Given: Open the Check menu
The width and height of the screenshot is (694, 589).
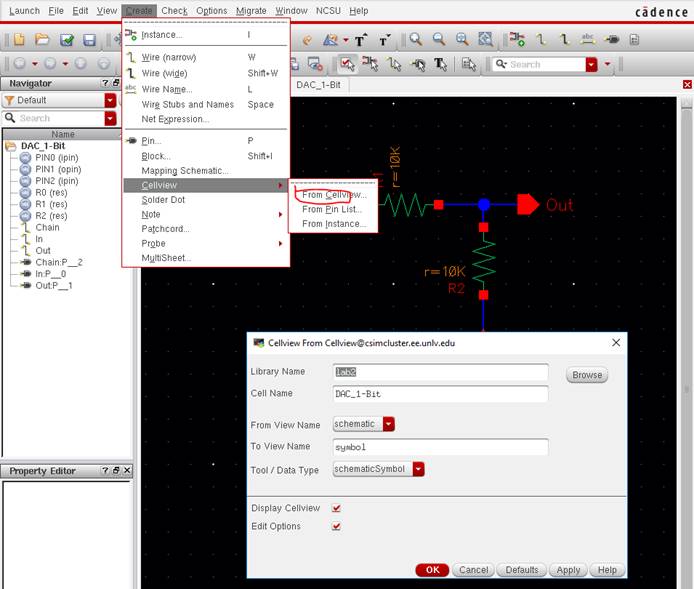Looking at the screenshot, I should point(174,10).
